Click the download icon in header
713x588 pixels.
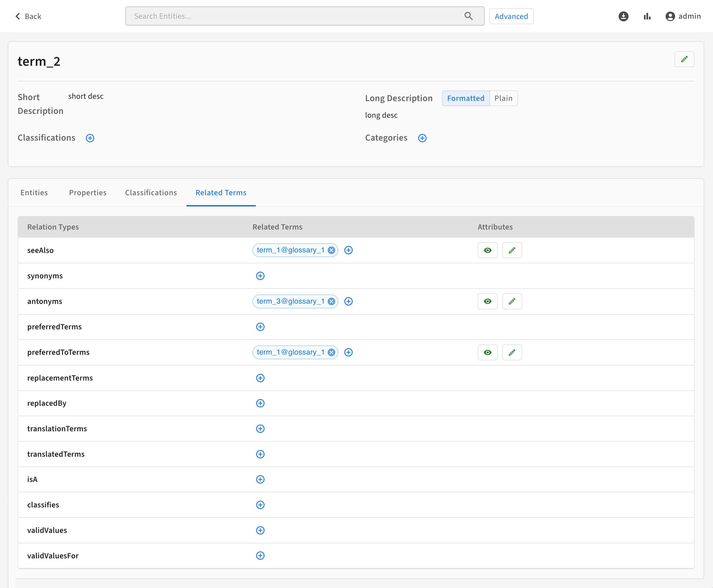click(623, 16)
